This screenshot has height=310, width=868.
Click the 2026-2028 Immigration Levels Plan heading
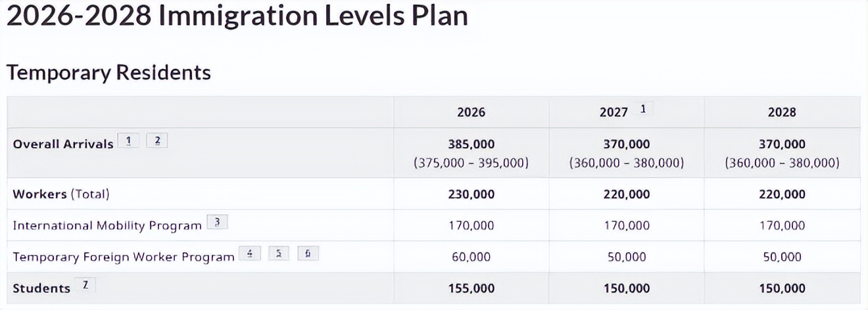click(x=237, y=16)
